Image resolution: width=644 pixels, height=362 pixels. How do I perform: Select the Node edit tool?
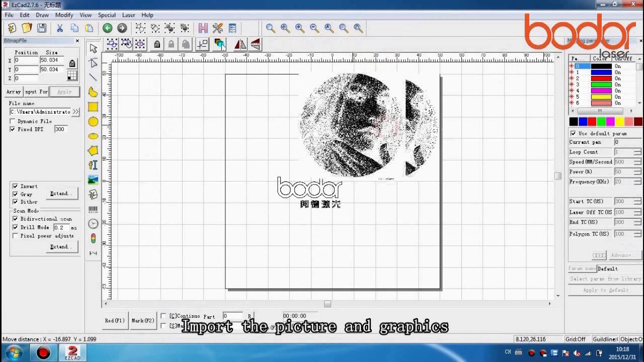click(93, 63)
